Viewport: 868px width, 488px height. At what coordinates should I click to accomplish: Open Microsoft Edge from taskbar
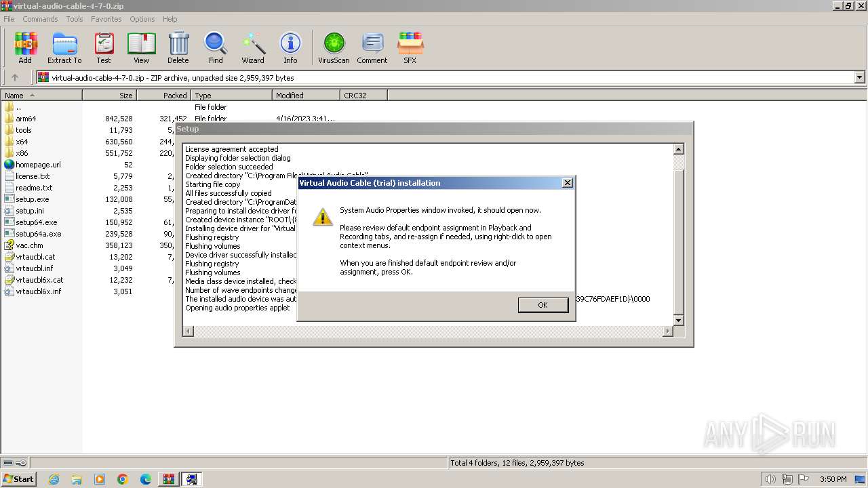[x=146, y=479]
